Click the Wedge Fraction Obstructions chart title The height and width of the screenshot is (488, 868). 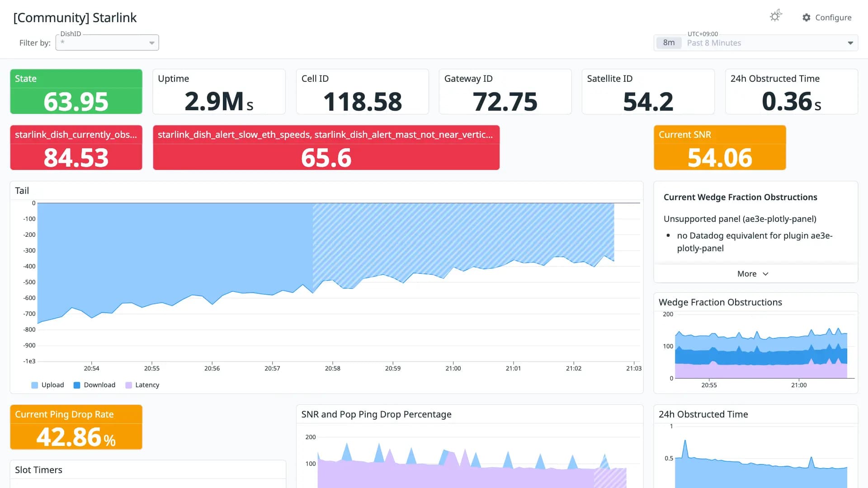(720, 302)
